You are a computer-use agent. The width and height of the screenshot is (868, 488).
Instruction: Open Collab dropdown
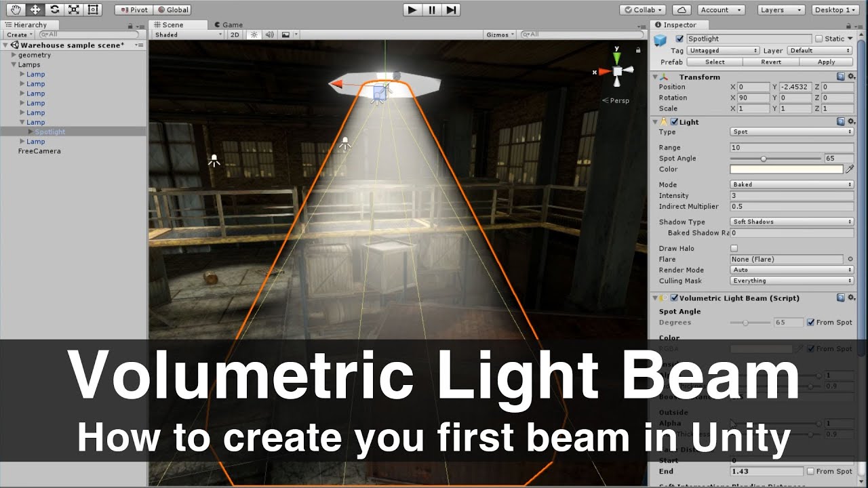[644, 9]
